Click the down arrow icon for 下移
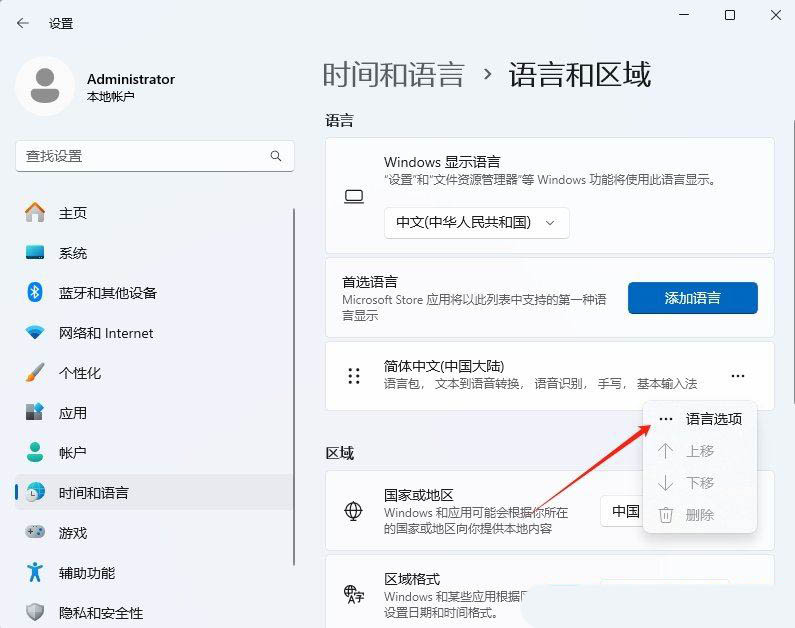This screenshot has height=628, width=795. point(665,483)
